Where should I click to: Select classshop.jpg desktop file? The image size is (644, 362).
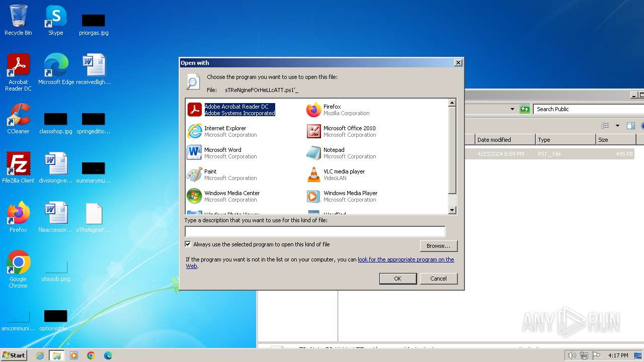click(x=56, y=123)
